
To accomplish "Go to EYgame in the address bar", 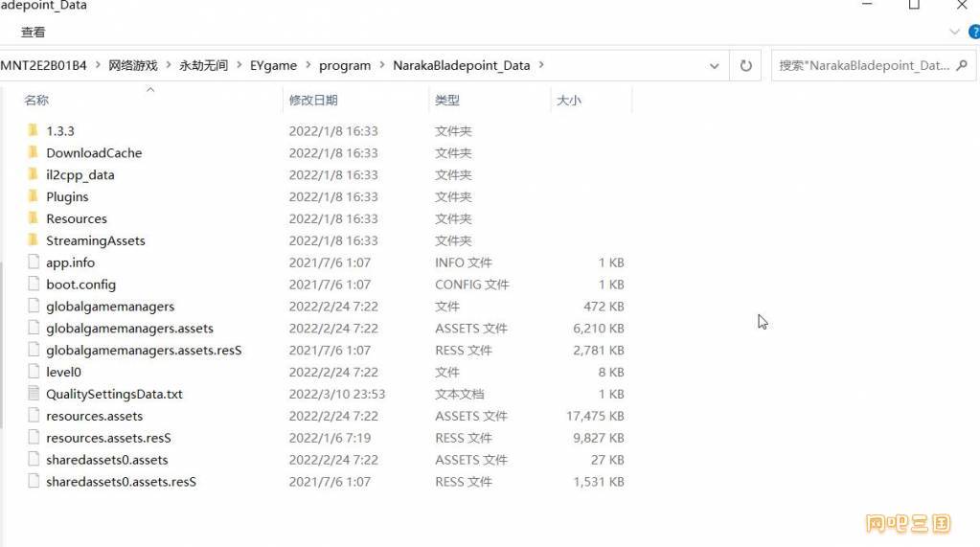I will pos(273,65).
